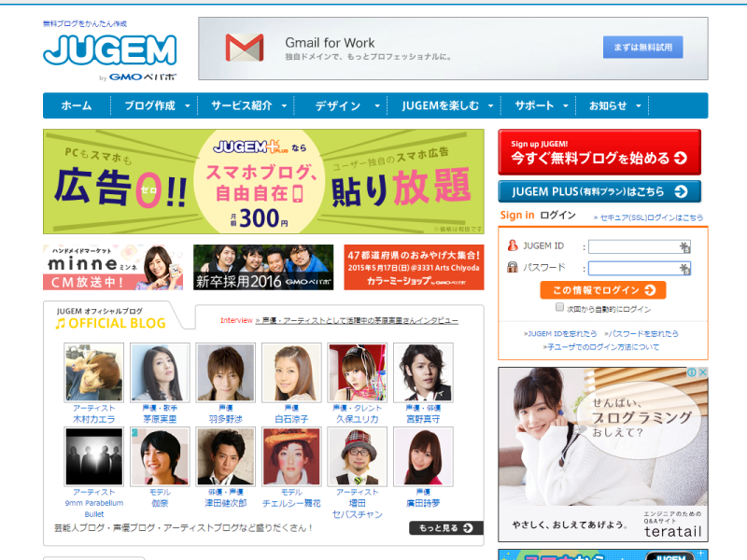Viewport: 747px width, 560px height.
Task: Expand the デザイン dropdown arrow
Action: point(377,105)
